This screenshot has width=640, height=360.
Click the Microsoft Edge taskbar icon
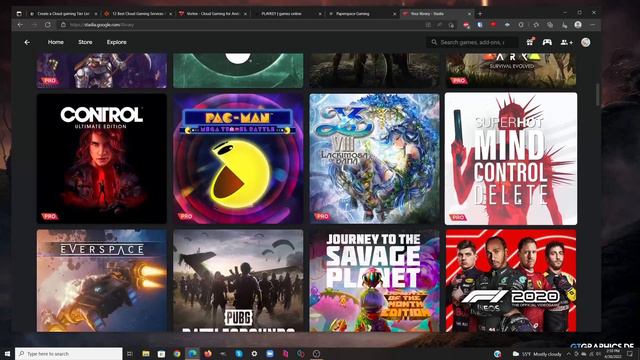point(192,353)
